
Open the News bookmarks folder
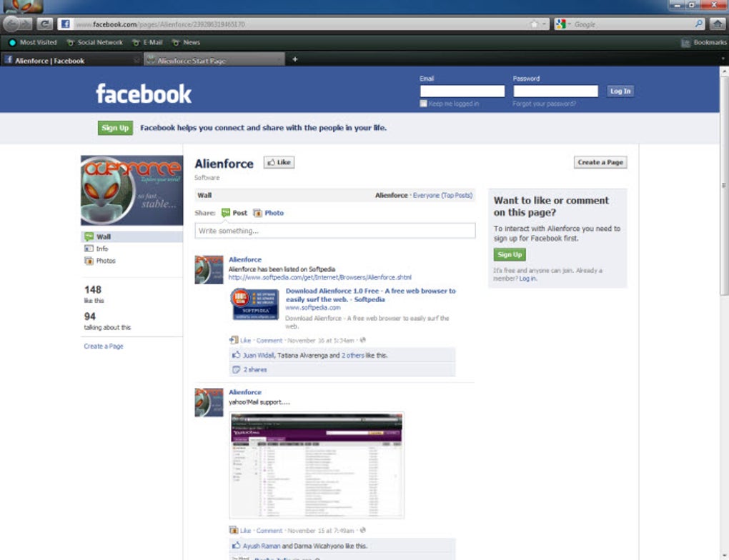click(186, 42)
